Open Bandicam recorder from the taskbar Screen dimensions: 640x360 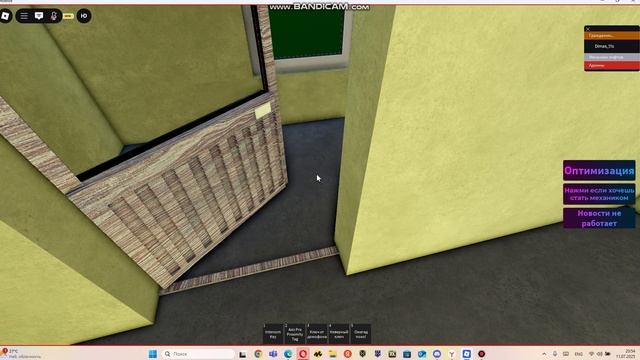pos(482,354)
